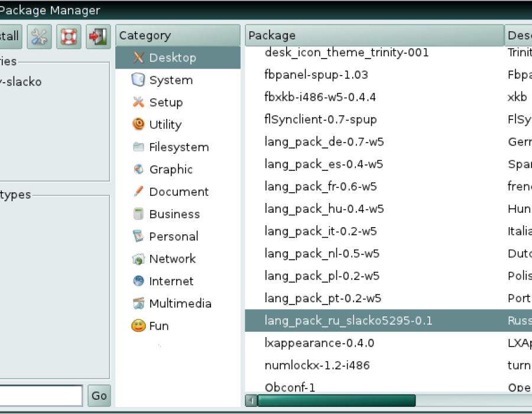Sort by the Package column header
The image size is (532, 414).
click(x=374, y=35)
